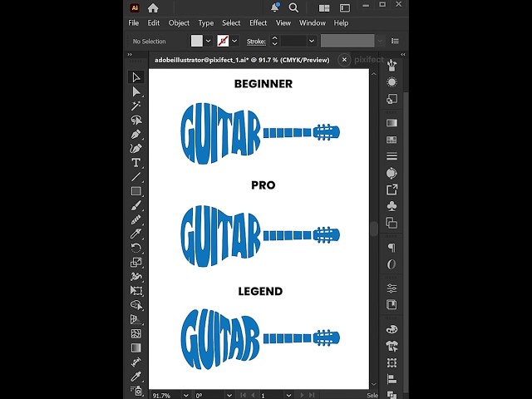Open the Window menu

coord(313,23)
